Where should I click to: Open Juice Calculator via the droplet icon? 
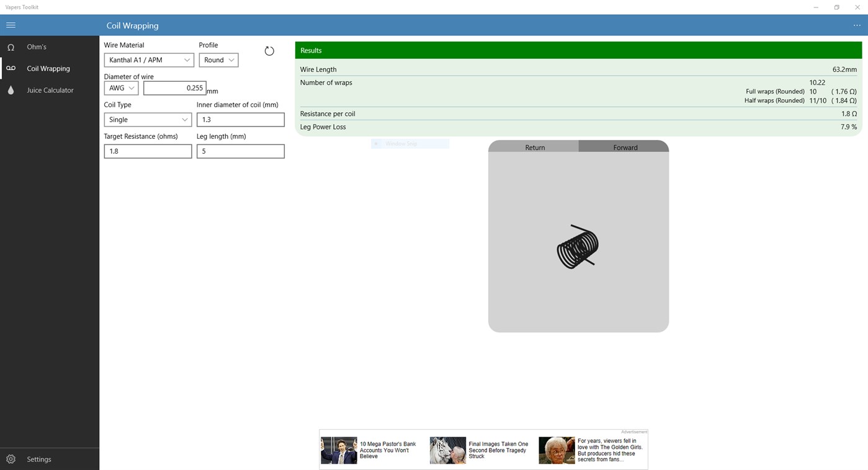(x=11, y=90)
